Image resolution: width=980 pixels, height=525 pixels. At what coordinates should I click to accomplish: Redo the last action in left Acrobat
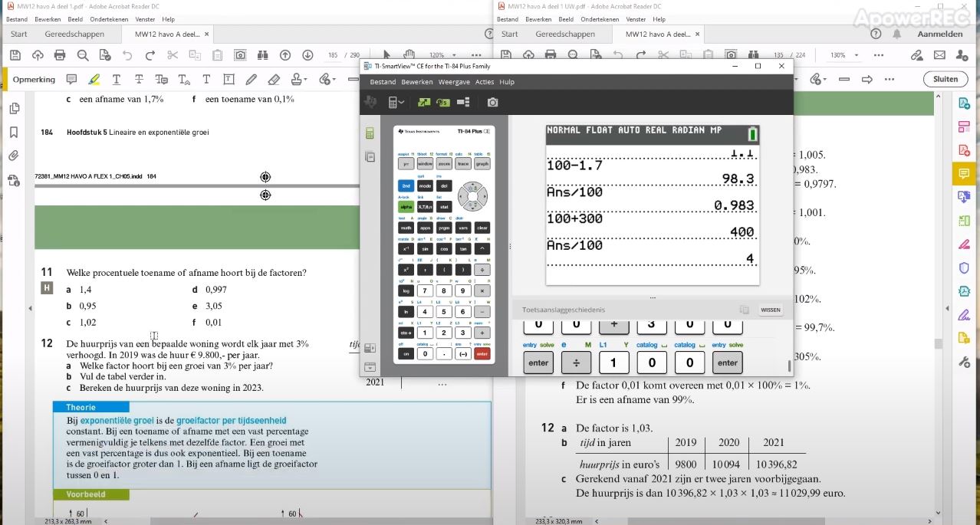(150, 54)
